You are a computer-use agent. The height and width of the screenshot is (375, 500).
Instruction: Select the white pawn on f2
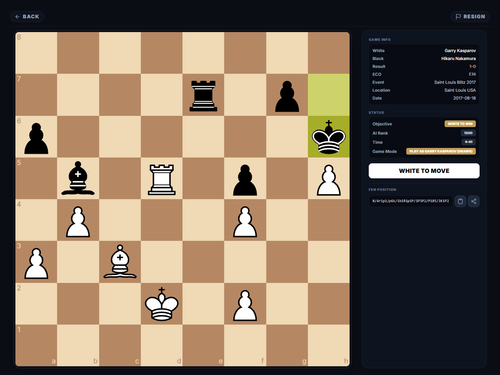[x=245, y=305]
